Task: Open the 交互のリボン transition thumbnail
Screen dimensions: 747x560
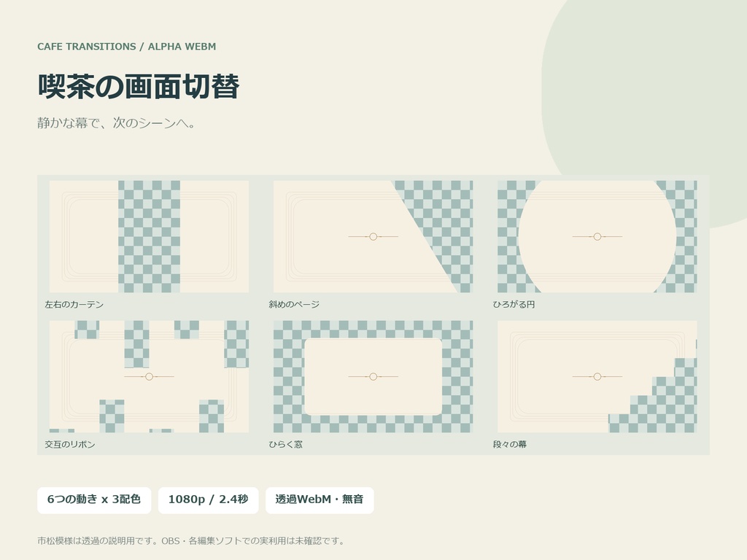Action: tap(149, 377)
